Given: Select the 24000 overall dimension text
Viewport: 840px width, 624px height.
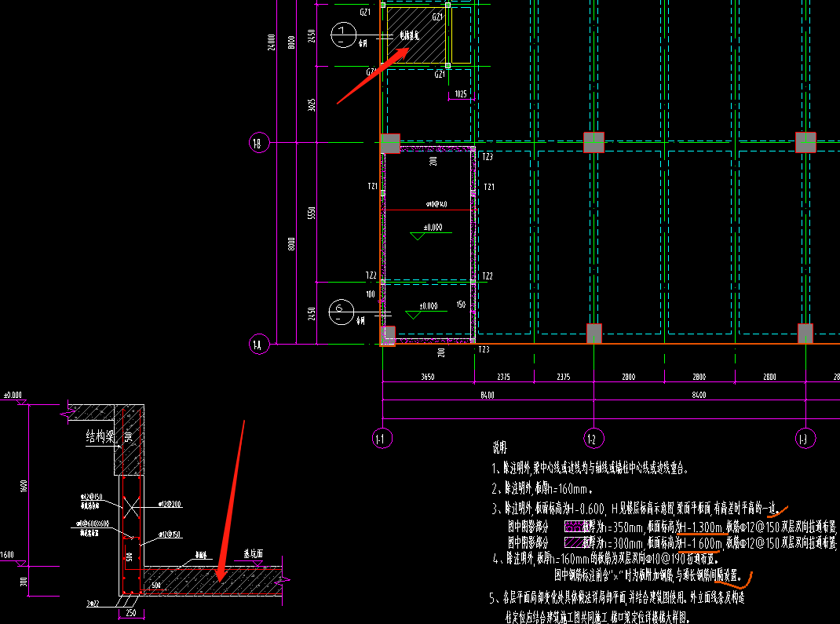Looking at the screenshot, I should click(272, 42).
